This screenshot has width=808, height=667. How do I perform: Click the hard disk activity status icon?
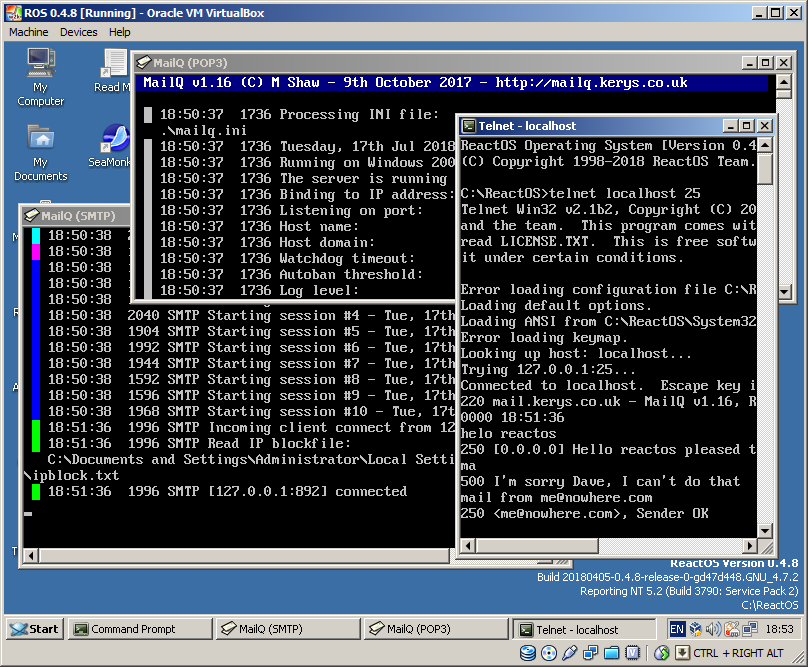pos(528,653)
